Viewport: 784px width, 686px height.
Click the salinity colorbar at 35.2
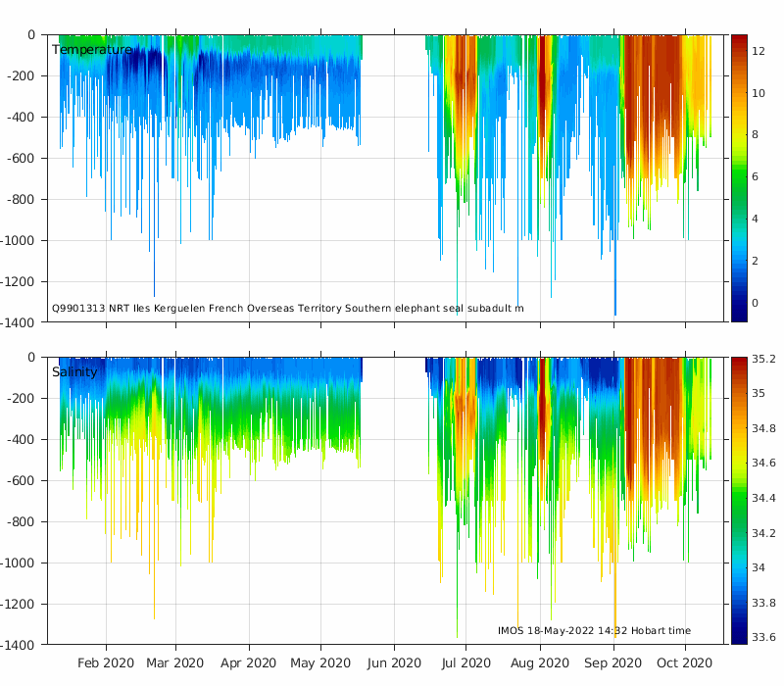click(x=739, y=359)
